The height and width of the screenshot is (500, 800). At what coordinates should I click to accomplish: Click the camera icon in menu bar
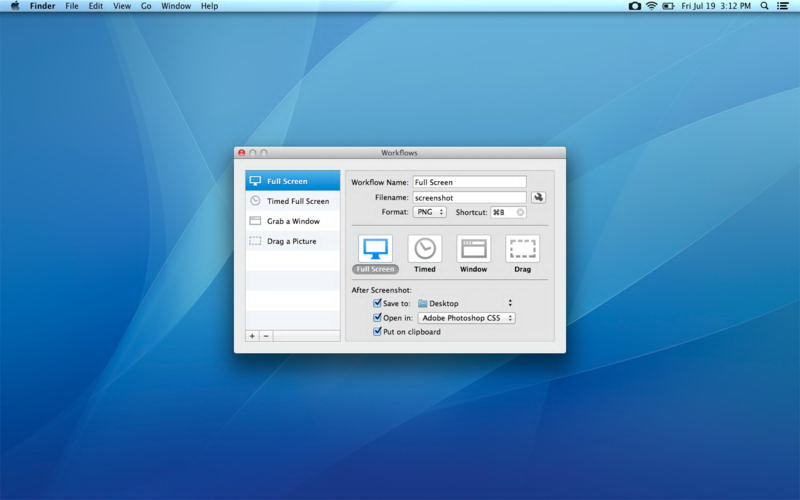point(634,6)
